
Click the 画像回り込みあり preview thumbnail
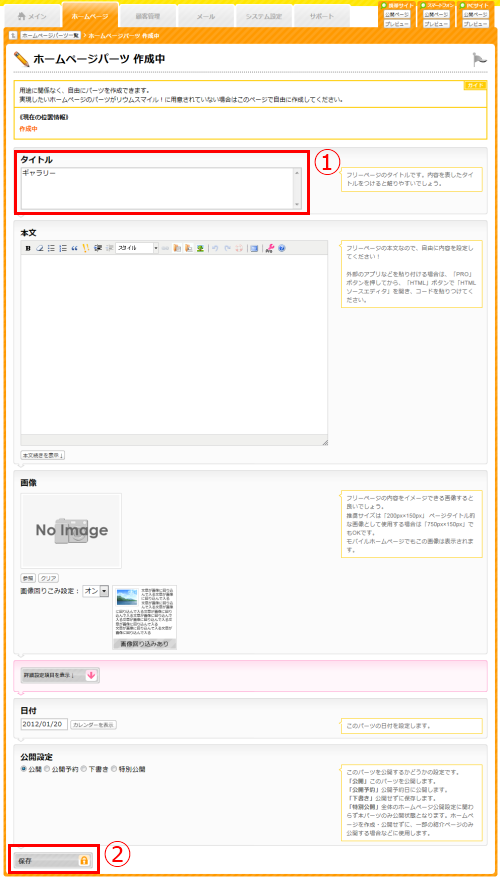[145, 617]
